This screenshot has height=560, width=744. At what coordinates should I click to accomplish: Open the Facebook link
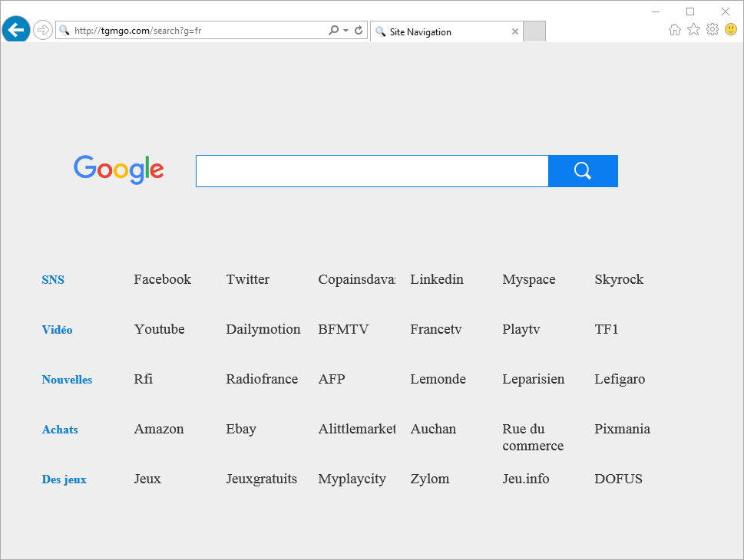pyautogui.click(x=162, y=279)
